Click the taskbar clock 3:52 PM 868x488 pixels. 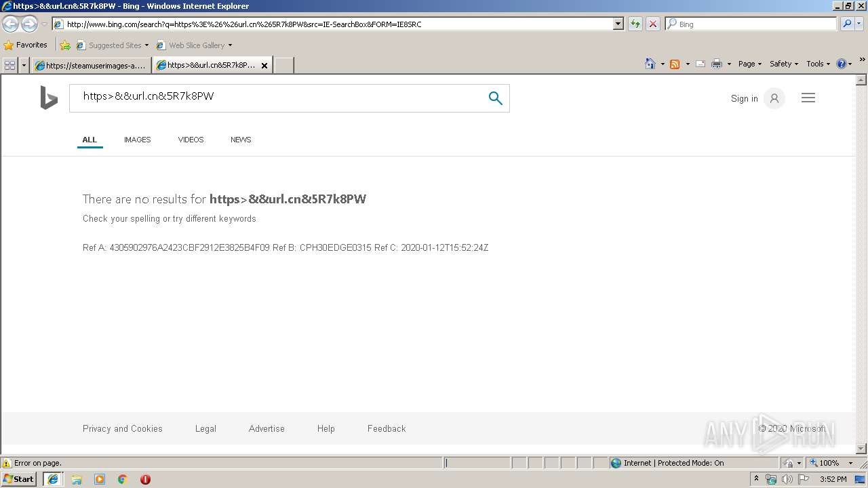833,479
